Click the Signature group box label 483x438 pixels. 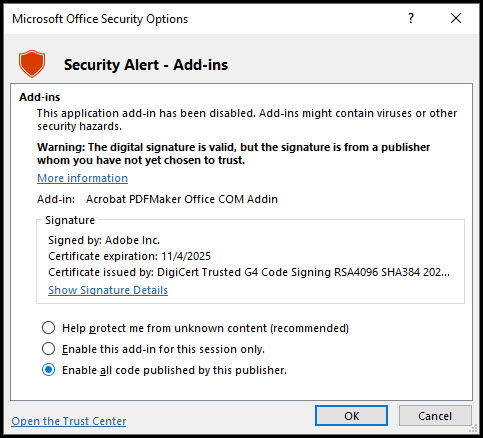(70, 220)
